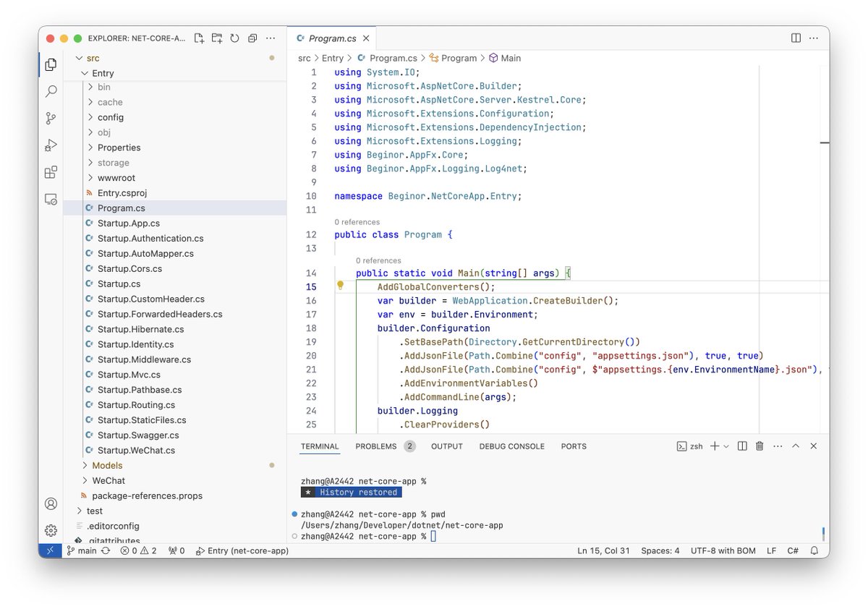Viewport: 868px width, 609px height.
Task: Open the Run and Debug view
Action: (51, 145)
